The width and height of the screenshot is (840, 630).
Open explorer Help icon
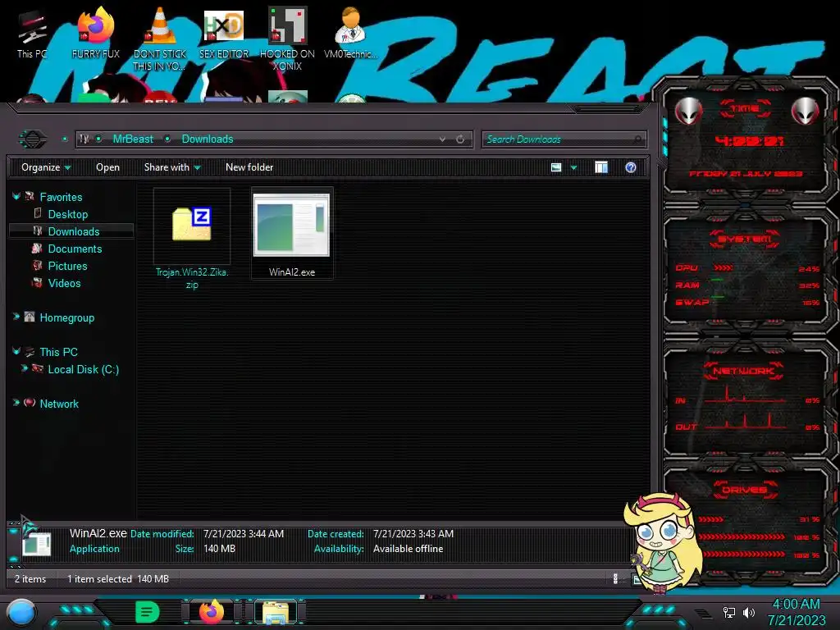(x=631, y=167)
